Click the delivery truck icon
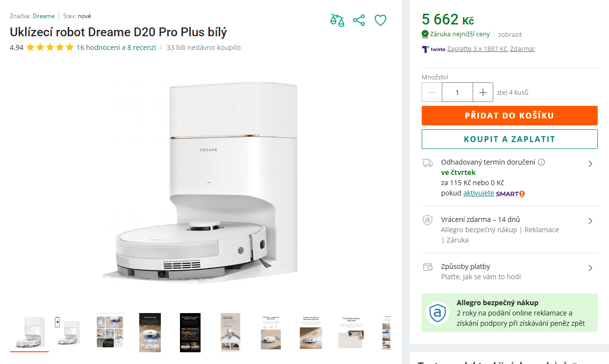Viewport: 609px width, 364px height. tap(428, 163)
